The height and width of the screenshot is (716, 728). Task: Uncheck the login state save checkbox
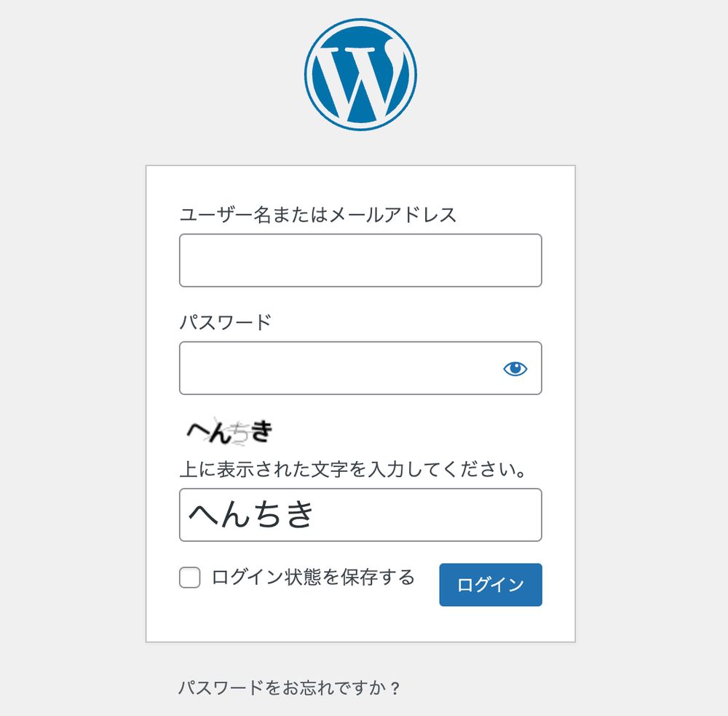pyautogui.click(x=189, y=578)
